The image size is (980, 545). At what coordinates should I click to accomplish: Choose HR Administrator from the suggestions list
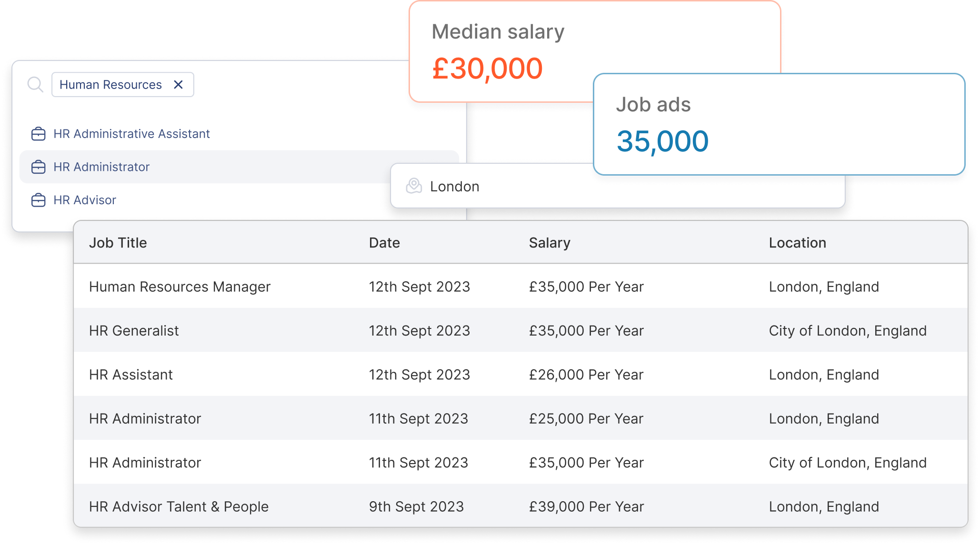[101, 167]
